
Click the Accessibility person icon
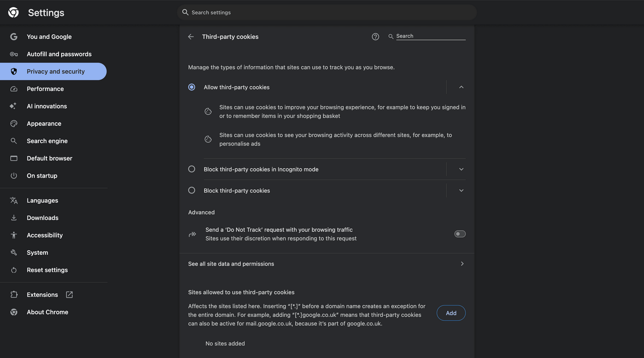(x=14, y=235)
